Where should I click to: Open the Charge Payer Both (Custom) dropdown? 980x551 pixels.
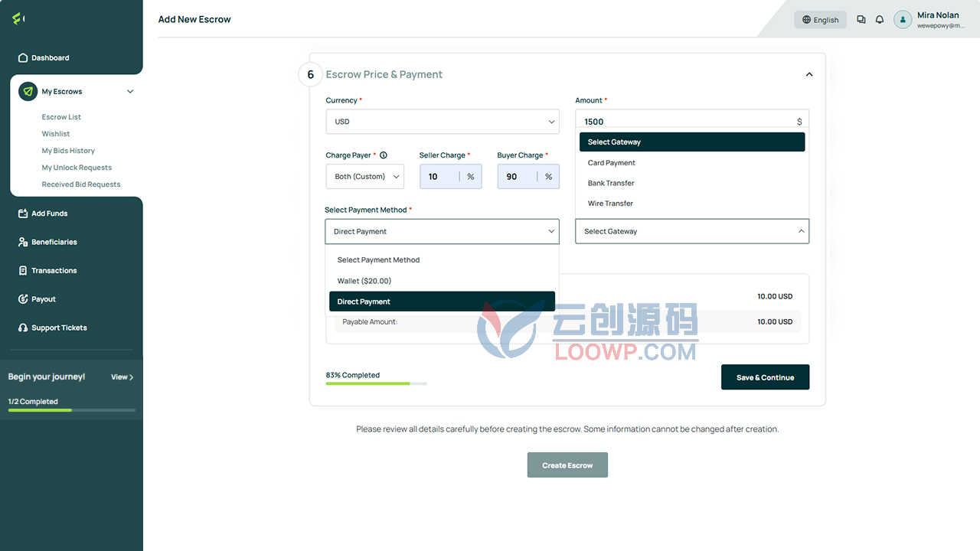[364, 177]
